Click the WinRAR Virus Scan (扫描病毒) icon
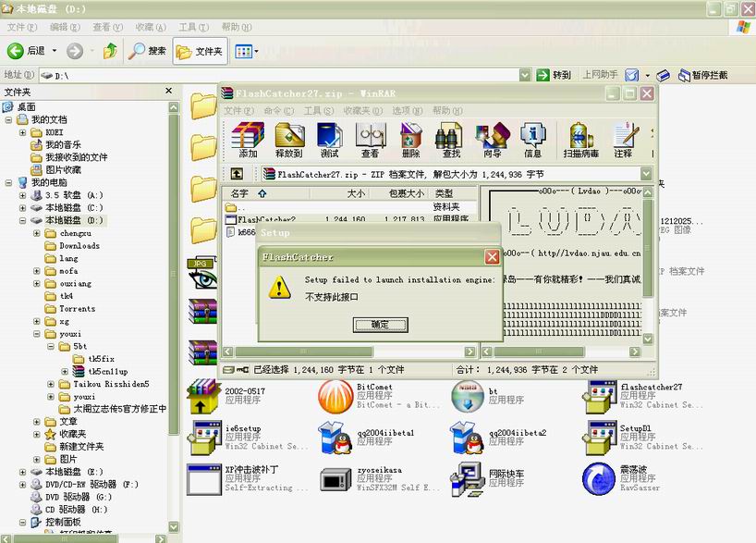The width and height of the screenshot is (756, 543). [x=581, y=140]
